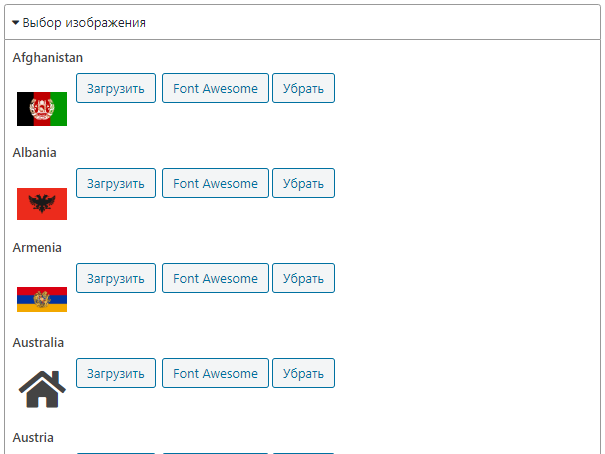Remove Albania image with Убрать
The height and width of the screenshot is (454, 605).
pos(303,183)
